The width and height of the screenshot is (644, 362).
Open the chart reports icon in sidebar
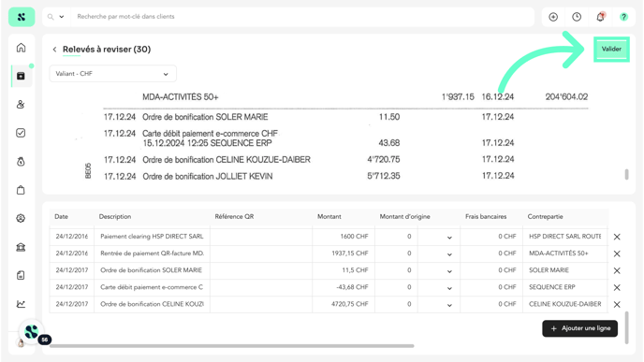(x=21, y=304)
